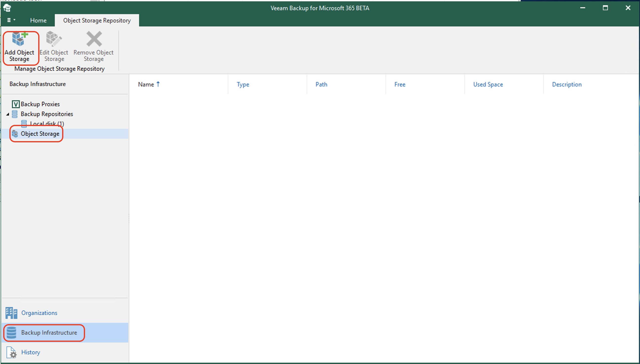The image size is (640, 364).
Task: Select the Backup Infrastructure sidebar icon
Action: (11, 332)
